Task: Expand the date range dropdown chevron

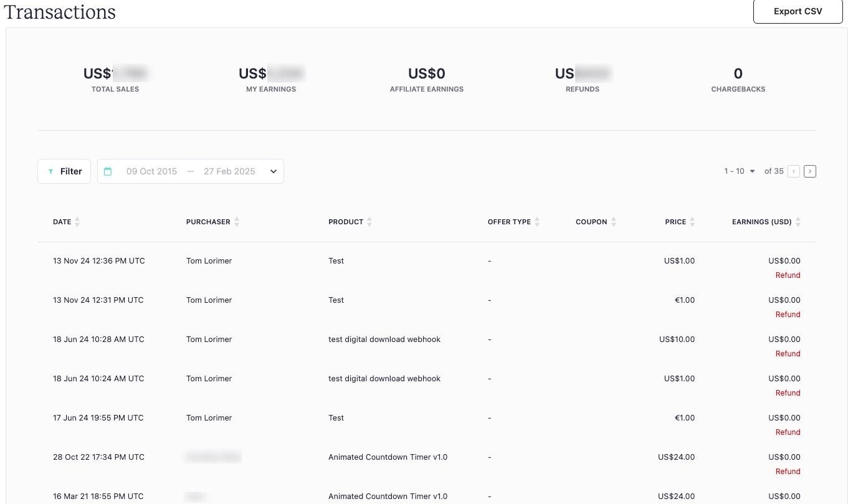Action: coord(273,171)
